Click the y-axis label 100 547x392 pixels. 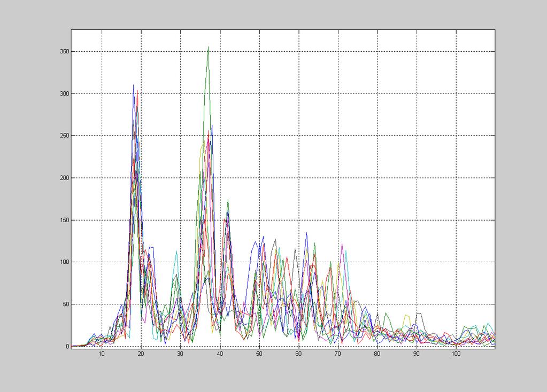64,262
